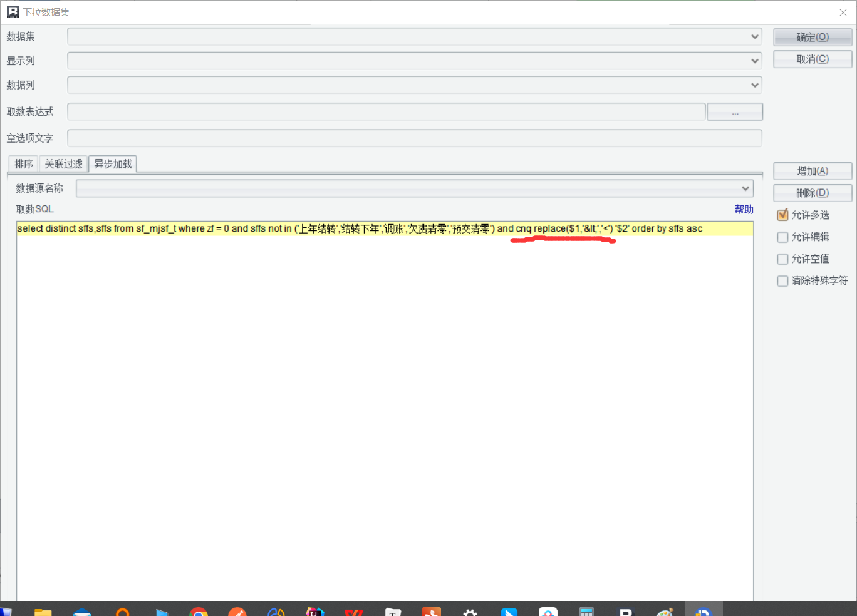Click the highlighted SQL line in 取数SQL editor
This screenshot has width=857, height=616.
[x=385, y=228]
